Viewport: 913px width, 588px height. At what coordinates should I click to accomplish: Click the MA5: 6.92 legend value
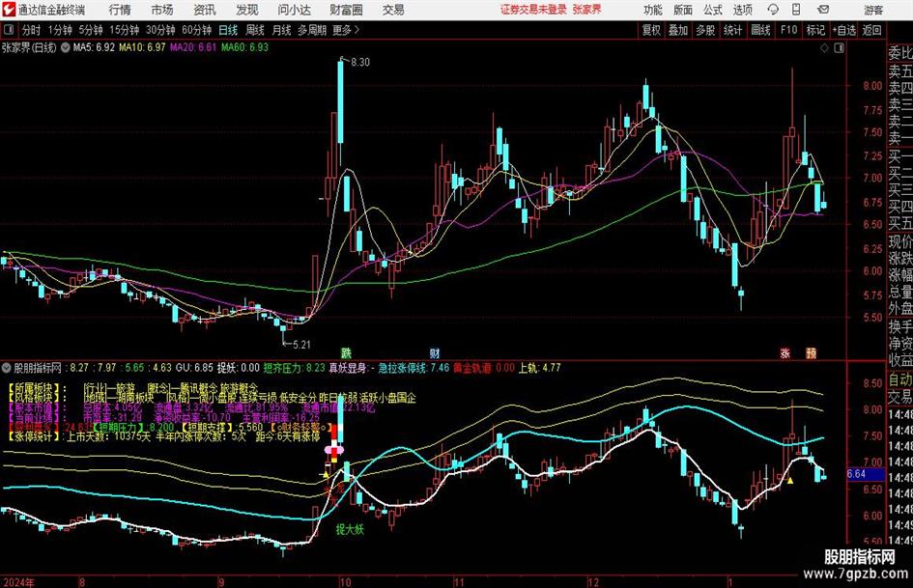pyautogui.click(x=94, y=47)
